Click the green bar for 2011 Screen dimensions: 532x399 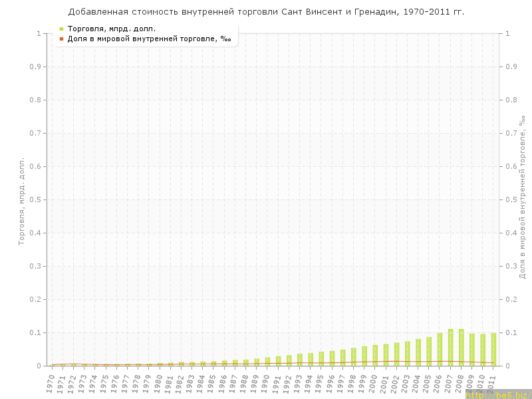coord(493,350)
